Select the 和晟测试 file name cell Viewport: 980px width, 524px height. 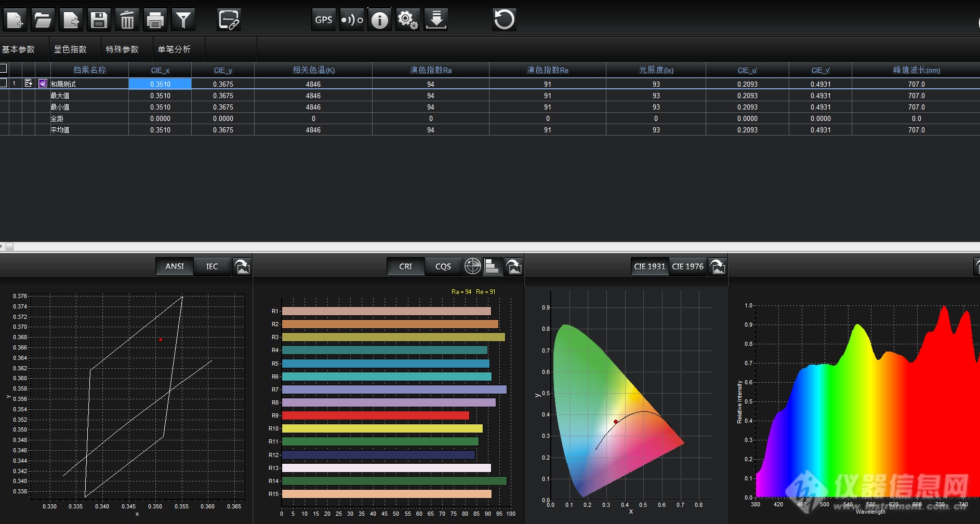[x=89, y=84]
